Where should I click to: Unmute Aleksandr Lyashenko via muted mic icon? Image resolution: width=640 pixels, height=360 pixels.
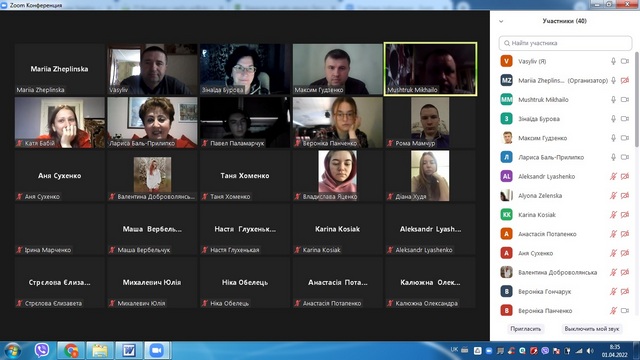coord(613,176)
